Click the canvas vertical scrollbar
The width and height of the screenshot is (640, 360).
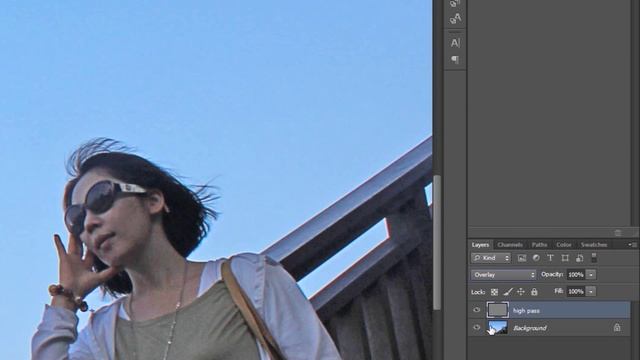[x=437, y=242]
